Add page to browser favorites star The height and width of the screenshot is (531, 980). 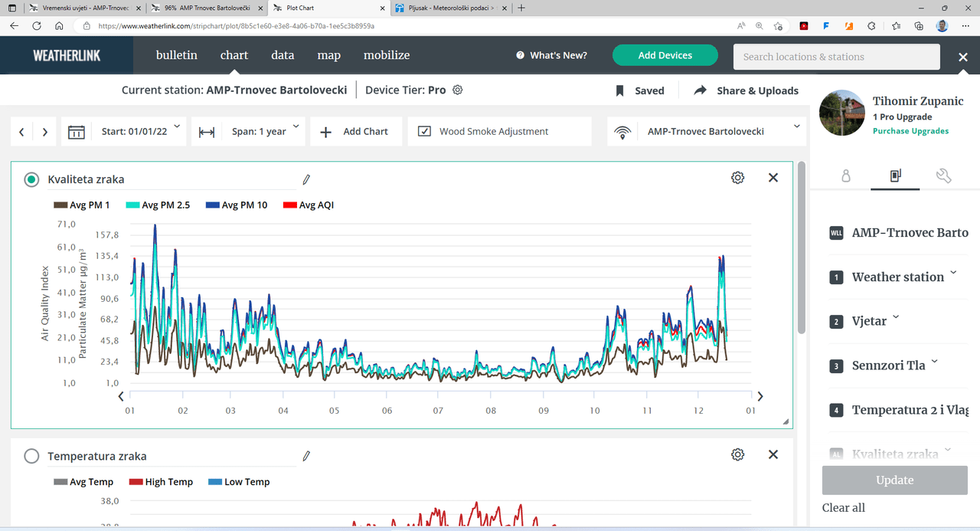(x=779, y=25)
